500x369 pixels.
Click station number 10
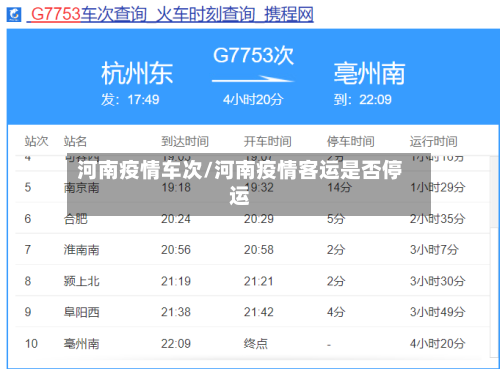(31, 343)
